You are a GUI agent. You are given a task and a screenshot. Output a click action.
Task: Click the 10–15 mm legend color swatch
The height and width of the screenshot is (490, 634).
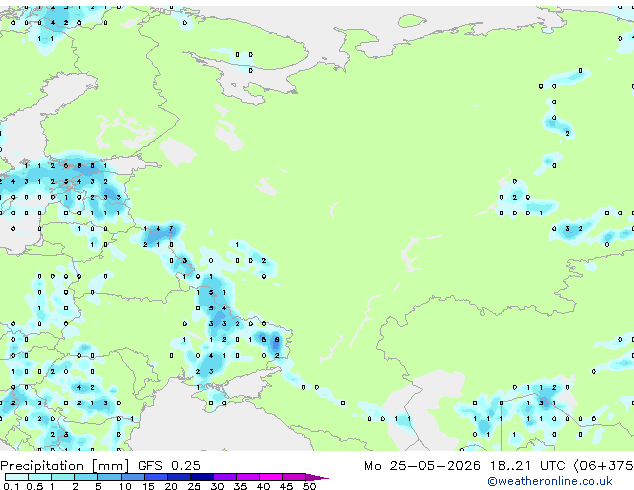coord(132,477)
